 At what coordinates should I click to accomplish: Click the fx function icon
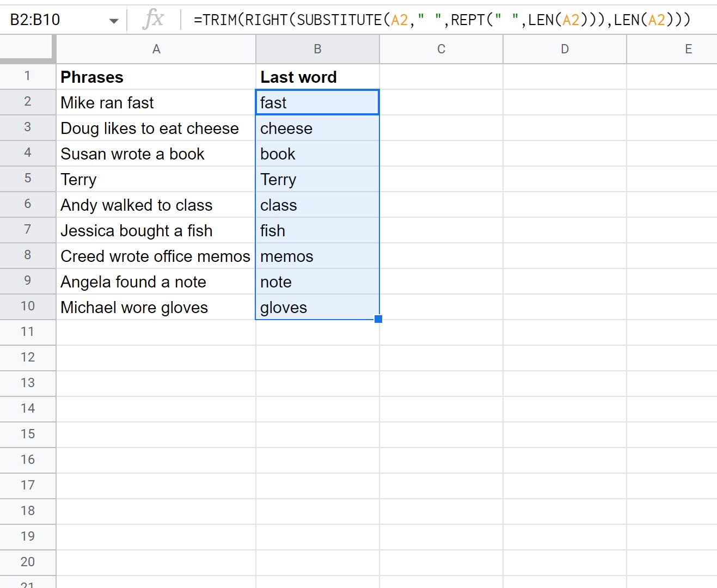pos(153,20)
